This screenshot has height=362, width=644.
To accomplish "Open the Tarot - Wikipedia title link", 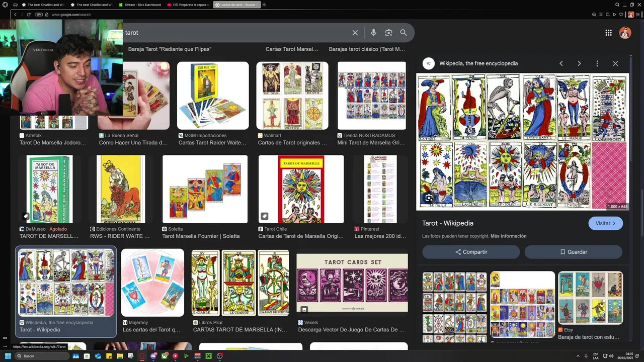I will pyautogui.click(x=448, y=223).
